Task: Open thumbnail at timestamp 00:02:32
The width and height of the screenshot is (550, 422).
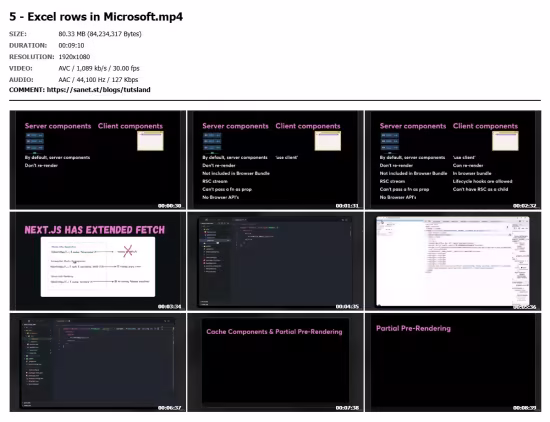Action: click(453, 160)
